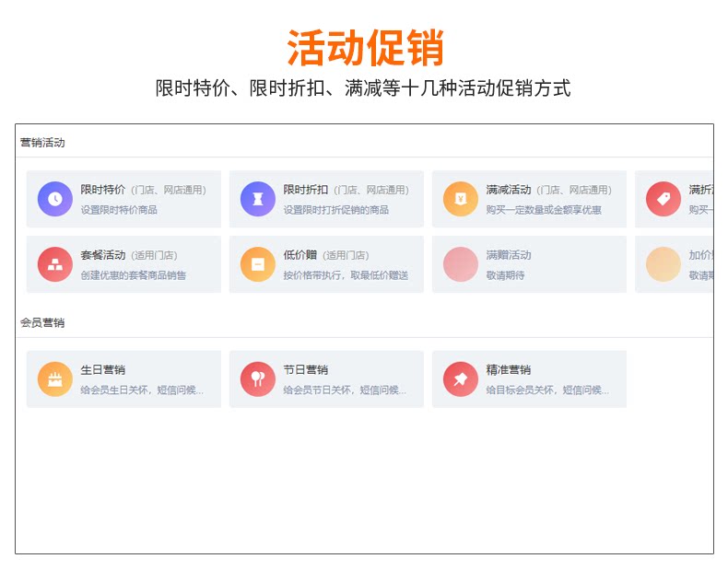Open the 生日营销 card title
The height and width of the screenshot is (582, 728).
103,369
